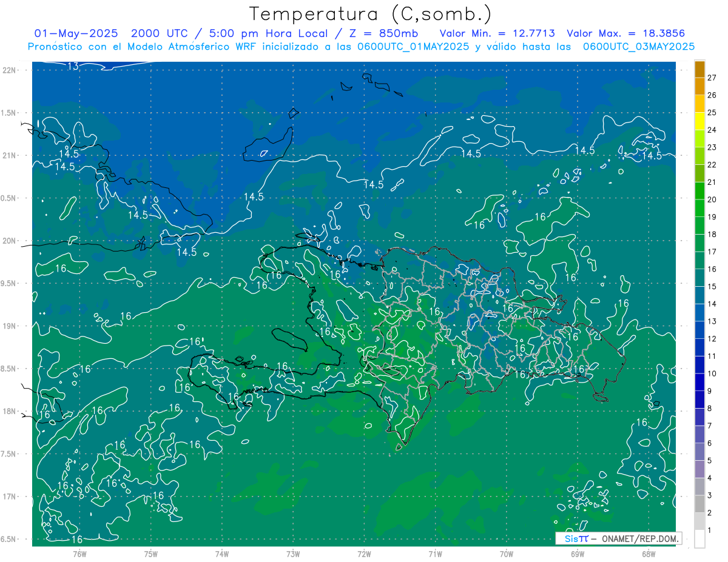
Task: Click the "69W" longitude axis label
Action: click(x=578, y=554)
